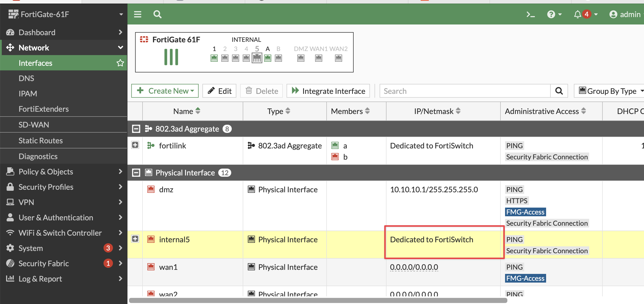Expand Log & Report menu

64,279
